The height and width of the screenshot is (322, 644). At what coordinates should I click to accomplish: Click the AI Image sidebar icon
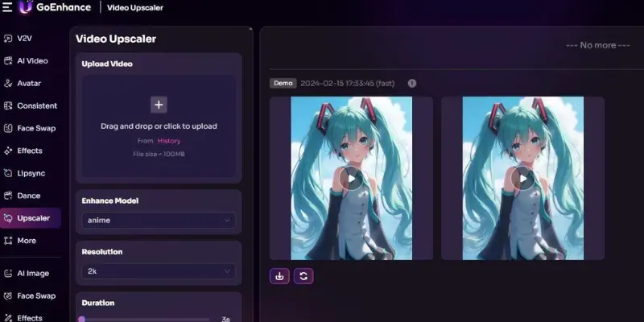pyautogui.click(x=8, y=274)
